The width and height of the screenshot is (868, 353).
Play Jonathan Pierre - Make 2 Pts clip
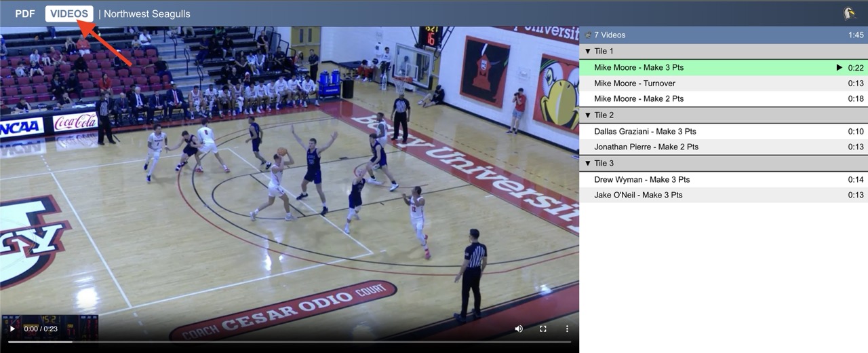tap(724, 147)
